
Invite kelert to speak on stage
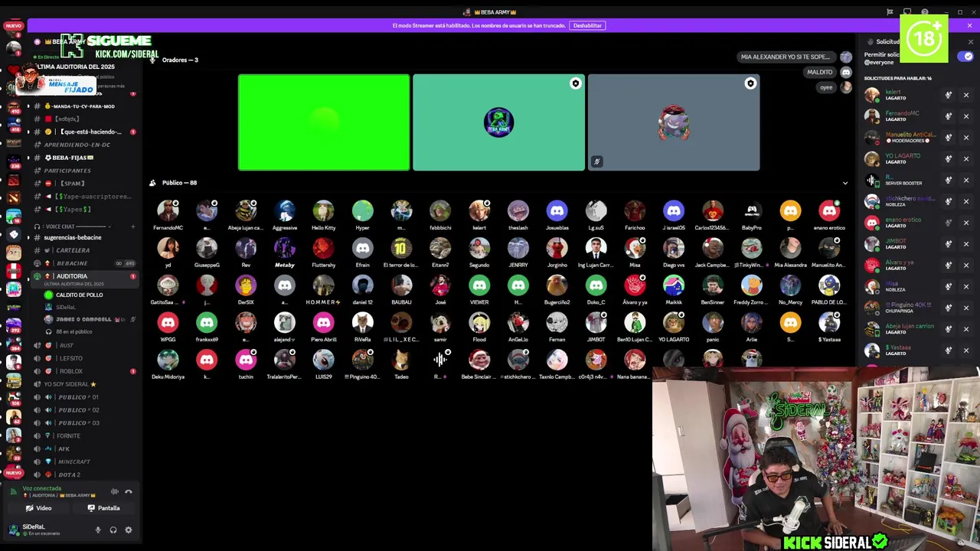(948, 95)
